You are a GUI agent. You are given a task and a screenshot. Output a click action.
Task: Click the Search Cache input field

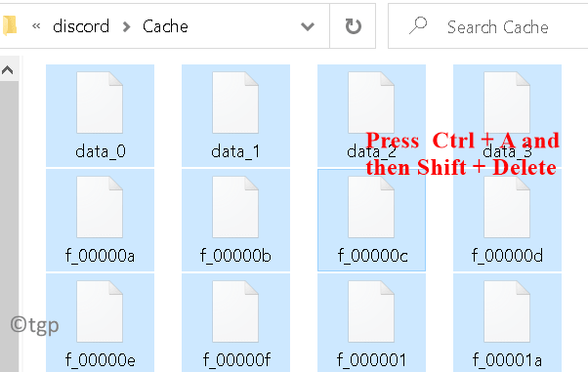(x=487, y=26)
